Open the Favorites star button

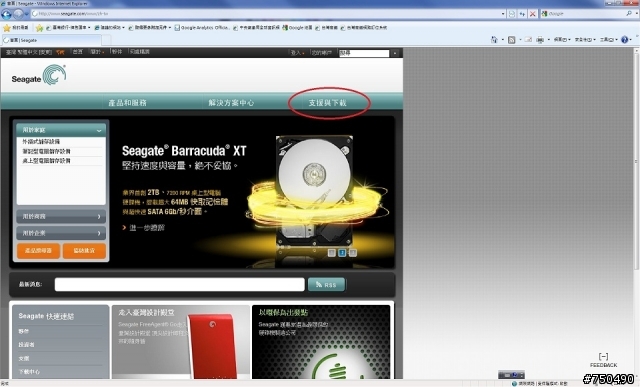(16, 28)
